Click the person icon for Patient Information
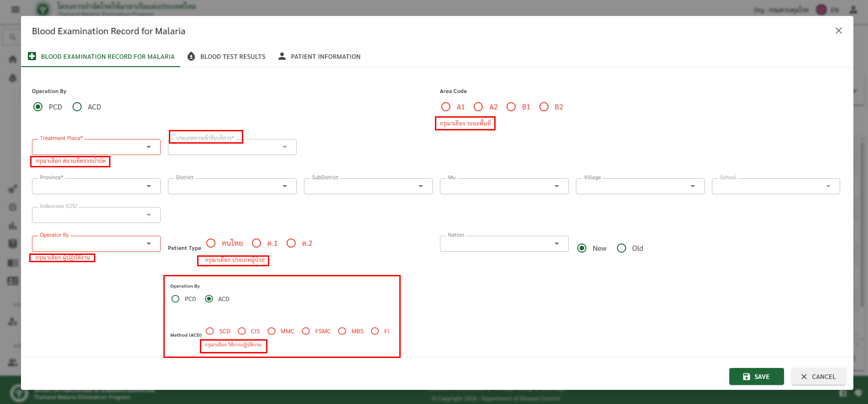 click(x=282, y=56)
